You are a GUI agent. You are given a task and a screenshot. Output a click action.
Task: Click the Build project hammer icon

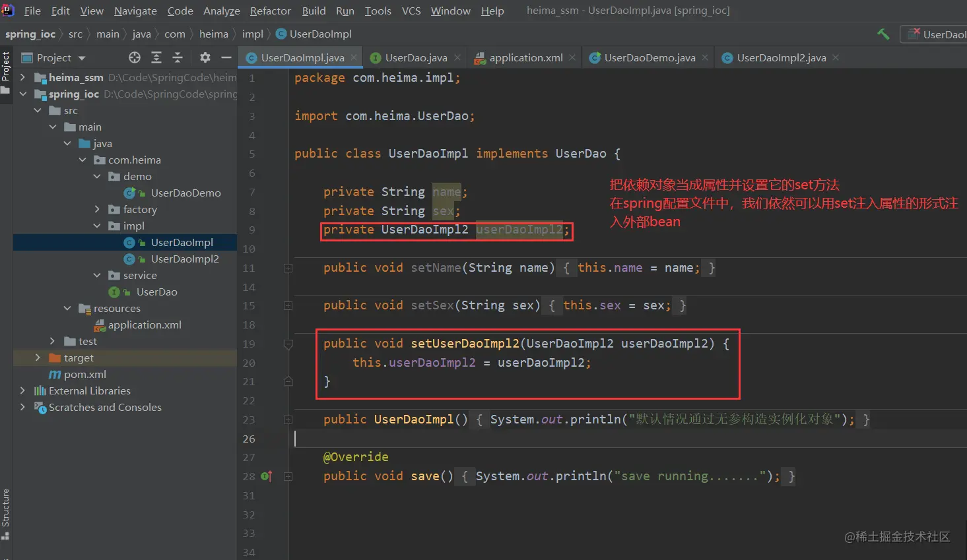pyautogui.click(x=883, y=34)
